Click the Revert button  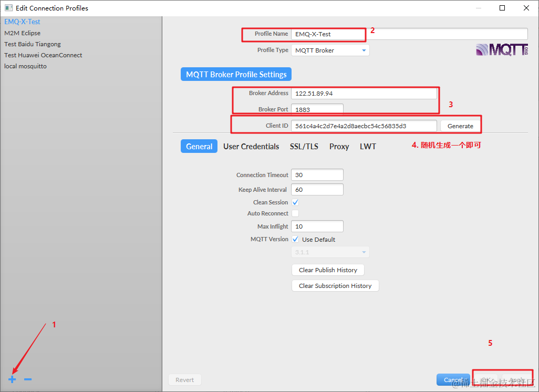[x=184, y=379]
